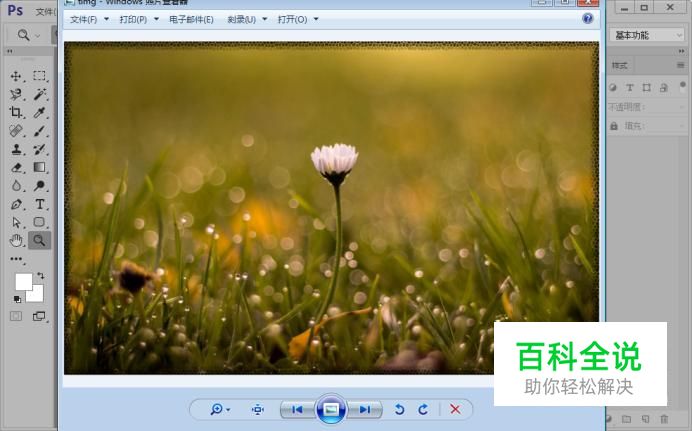Open the 打印(P) menu
The height and width of the screenshot is (431, 692).
[133, 19]
